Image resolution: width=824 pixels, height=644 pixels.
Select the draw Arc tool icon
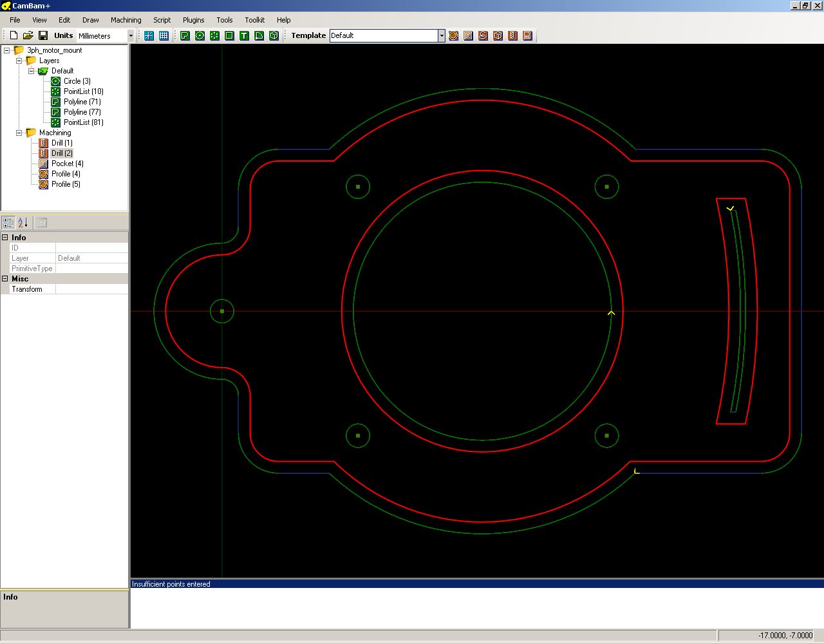259,35
